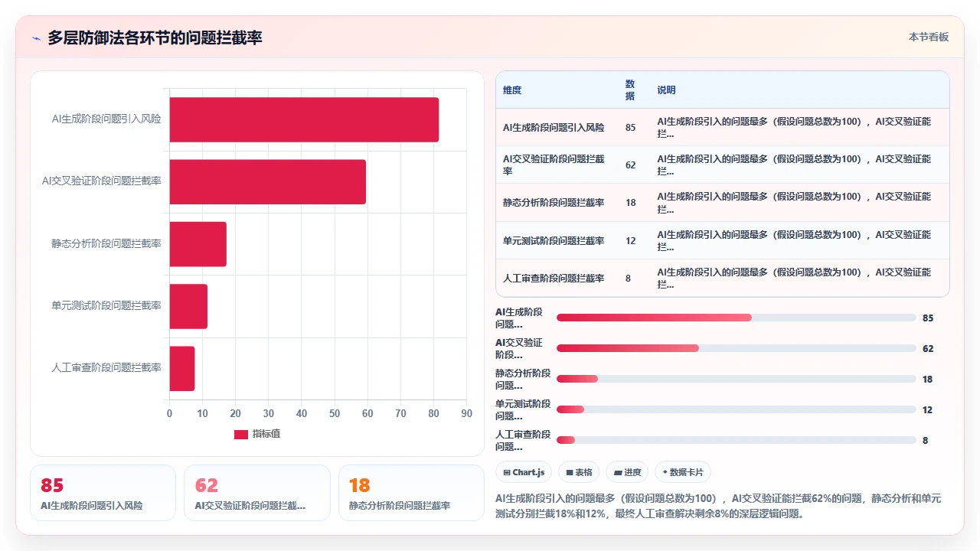Click the 静态分析阶段问题拦截率 chart bar
The width and height of the screenshot is (980, 551).
point(198,244)
